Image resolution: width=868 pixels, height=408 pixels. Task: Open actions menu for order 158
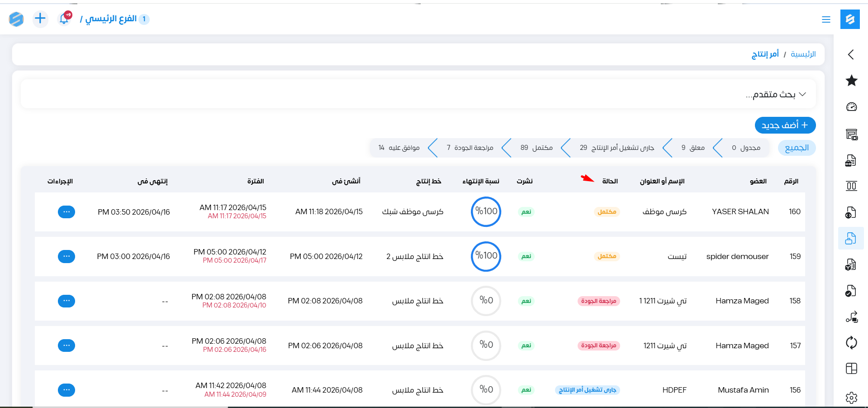click(66, 301)
